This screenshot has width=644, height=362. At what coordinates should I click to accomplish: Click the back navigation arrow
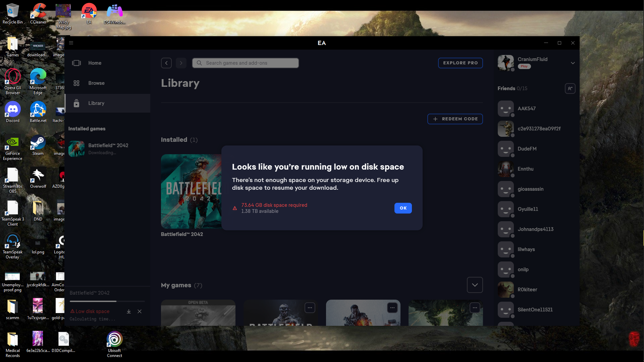click(x=166, y=63)
